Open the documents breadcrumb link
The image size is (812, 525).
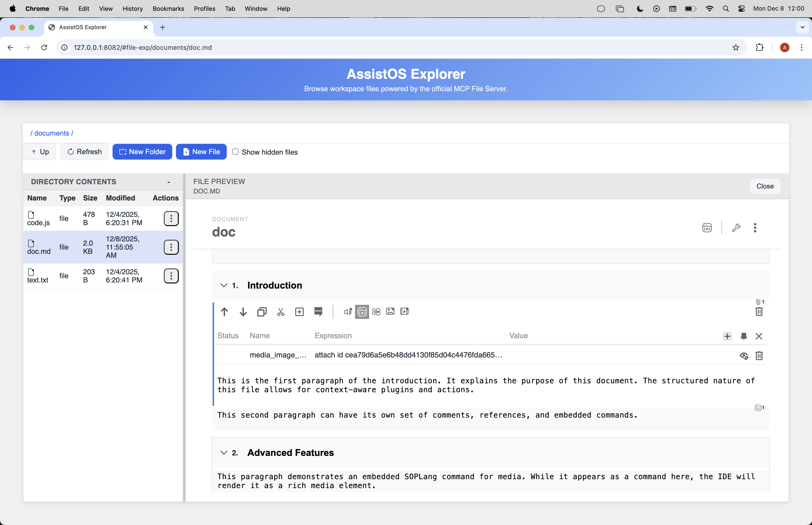coord(51,133)
